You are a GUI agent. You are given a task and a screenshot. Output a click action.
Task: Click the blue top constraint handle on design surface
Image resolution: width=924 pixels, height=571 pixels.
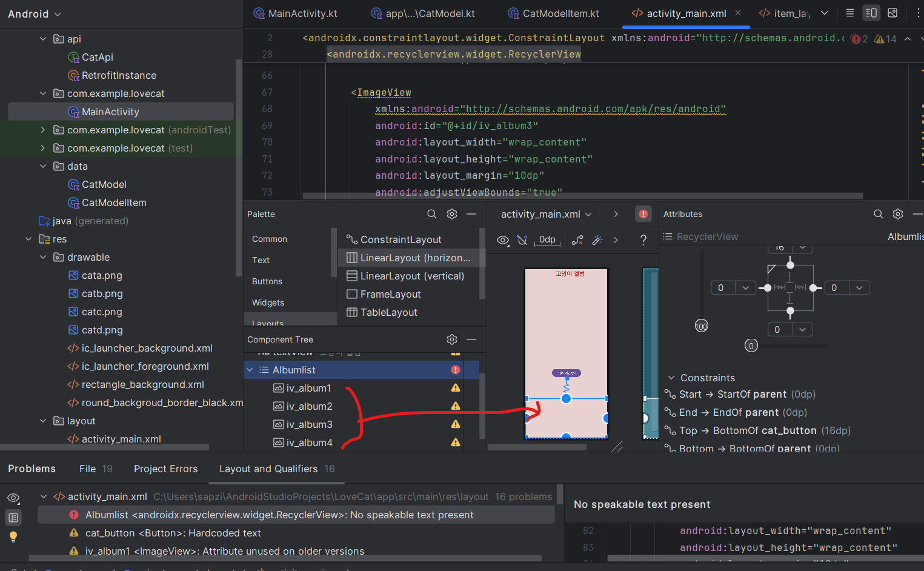(566, 399)
